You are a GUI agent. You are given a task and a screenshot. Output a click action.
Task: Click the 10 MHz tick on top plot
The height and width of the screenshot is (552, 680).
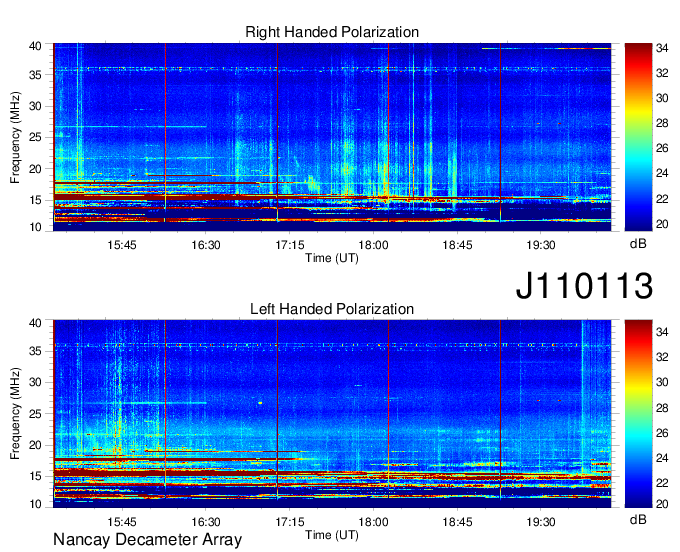tap(35, 227)
